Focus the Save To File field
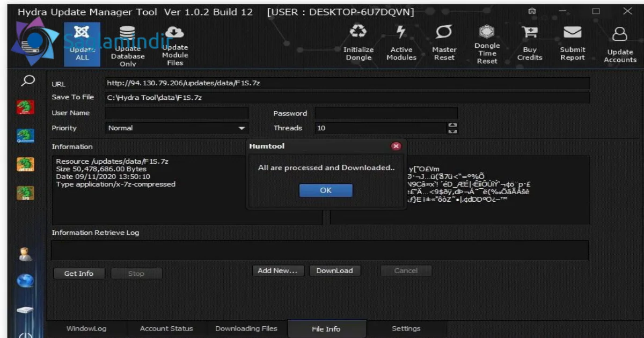 tap(348, 98)
